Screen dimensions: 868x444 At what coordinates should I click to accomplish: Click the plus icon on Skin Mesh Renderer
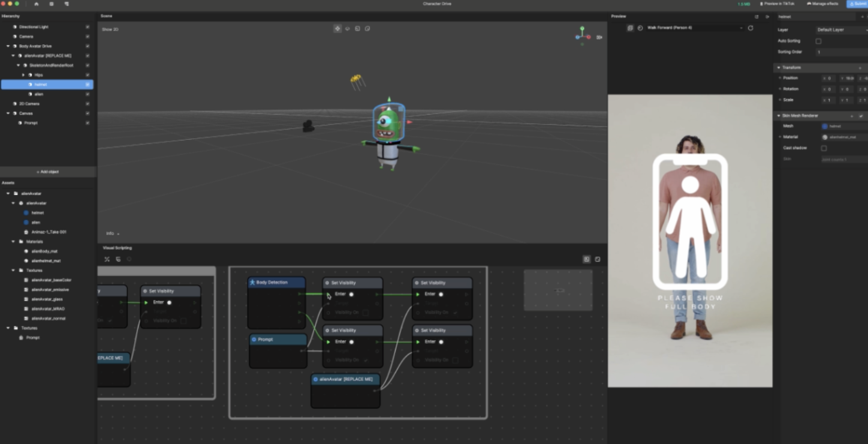click(x=851, y=116)
